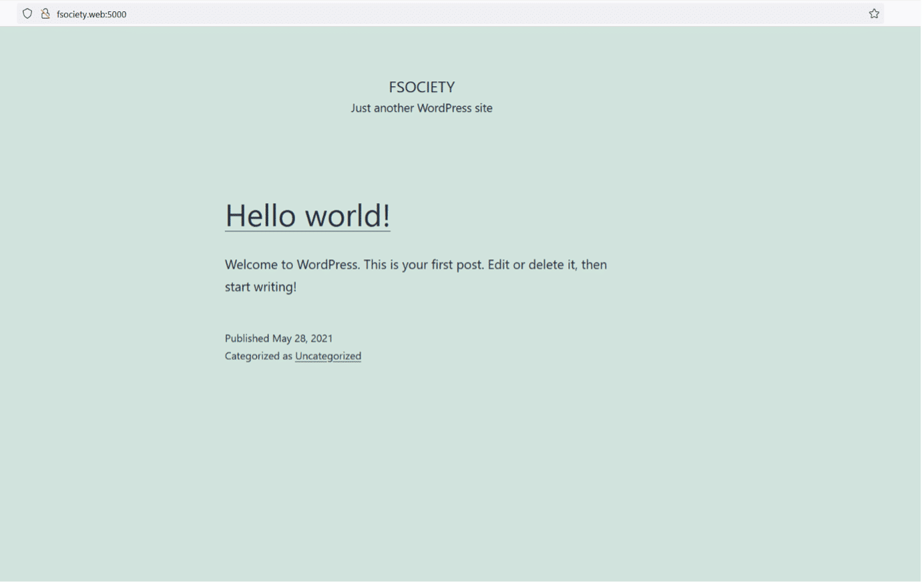Open site security info via lock icon
The image size is (924, 583).
pos(45,14)
